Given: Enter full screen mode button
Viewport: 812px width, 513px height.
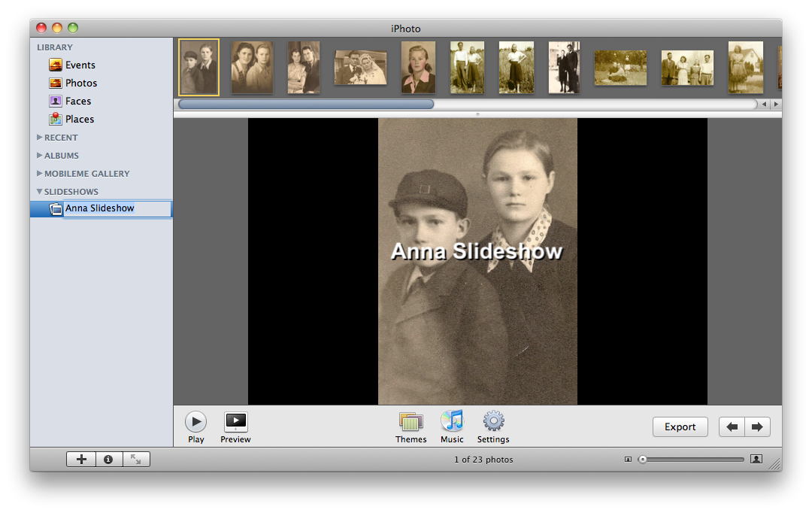Looking at the screenshot, I should (136, 459).
